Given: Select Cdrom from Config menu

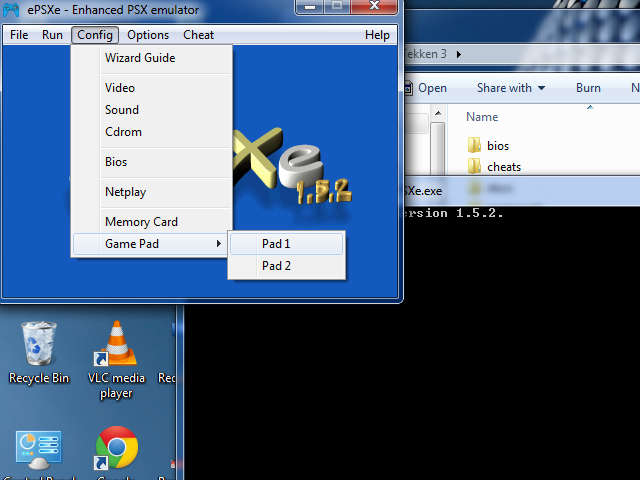Looking at the screenshot, I should tap(151, 132).
